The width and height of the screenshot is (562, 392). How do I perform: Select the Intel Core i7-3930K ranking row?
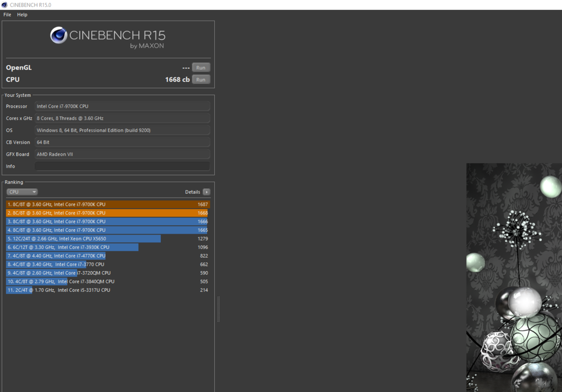point(108,247)
